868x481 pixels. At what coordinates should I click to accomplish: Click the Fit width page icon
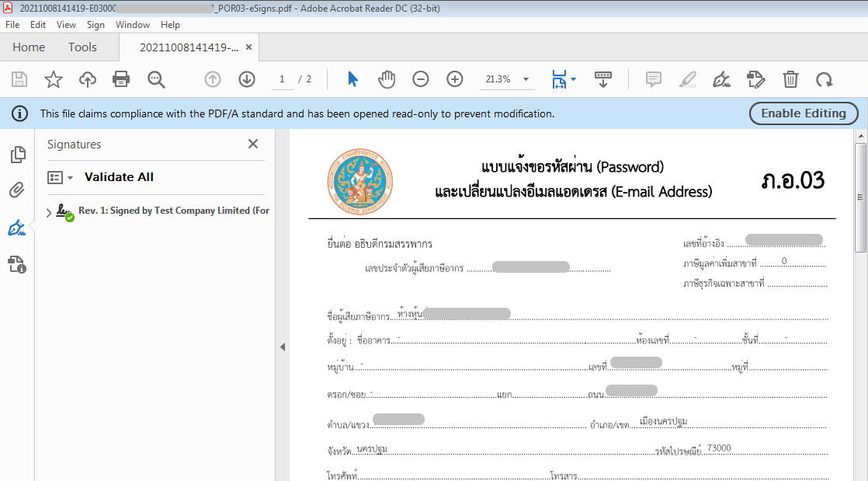559,79
